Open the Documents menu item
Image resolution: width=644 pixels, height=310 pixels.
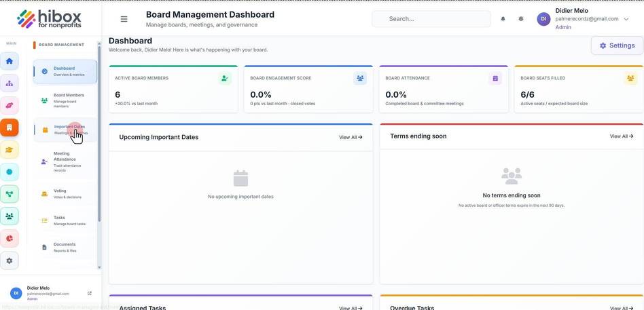click(x=65, y=248)
